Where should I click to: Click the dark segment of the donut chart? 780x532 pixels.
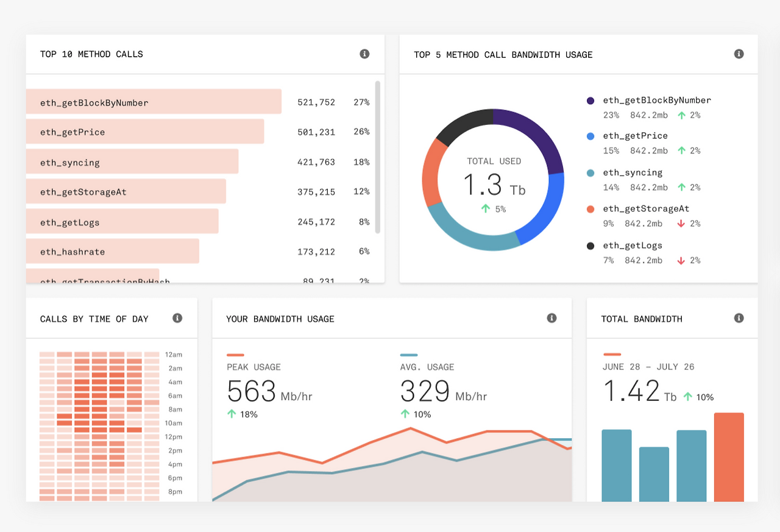coord(463,126)
